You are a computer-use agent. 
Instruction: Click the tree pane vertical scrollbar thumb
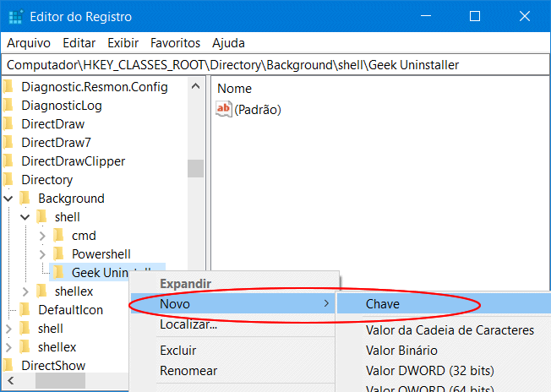[x=196, y=168]
